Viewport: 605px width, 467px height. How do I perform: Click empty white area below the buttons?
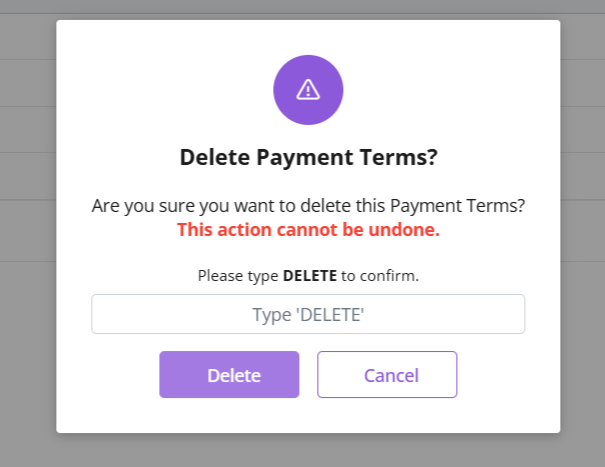point(308,415)
